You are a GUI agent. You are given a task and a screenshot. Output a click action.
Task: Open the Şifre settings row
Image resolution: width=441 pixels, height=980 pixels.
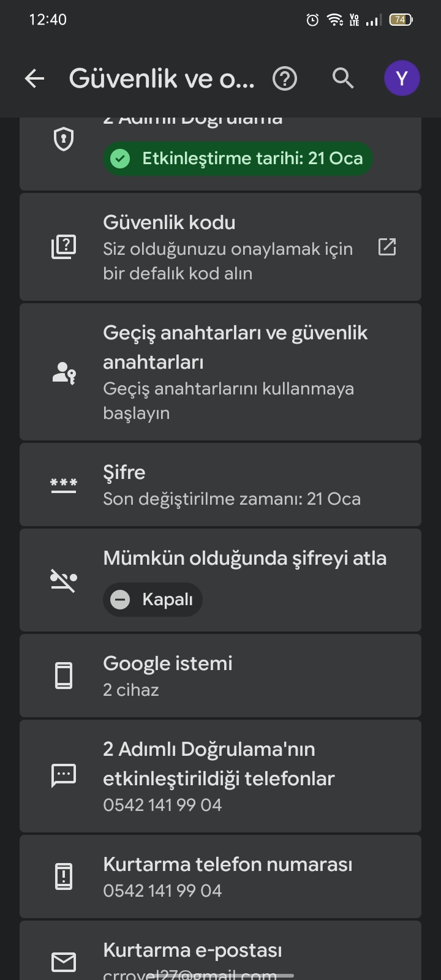point(221,484)
